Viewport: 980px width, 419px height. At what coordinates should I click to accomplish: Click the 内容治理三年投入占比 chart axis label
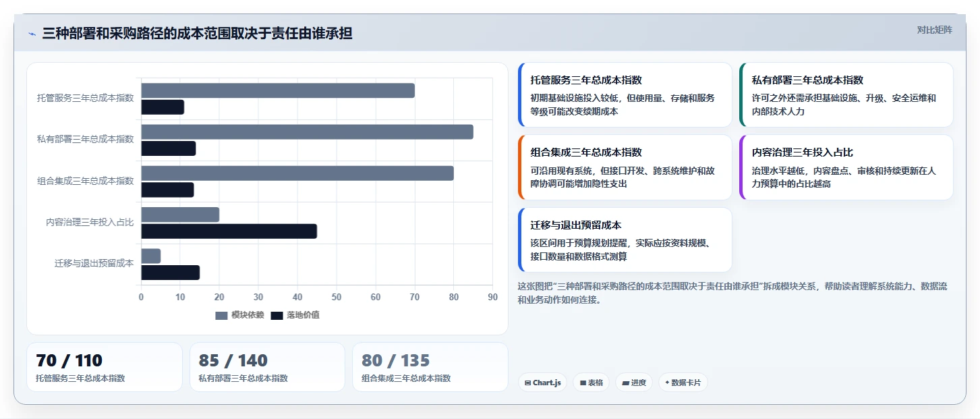pyautogui.click(x=90, y=222)
